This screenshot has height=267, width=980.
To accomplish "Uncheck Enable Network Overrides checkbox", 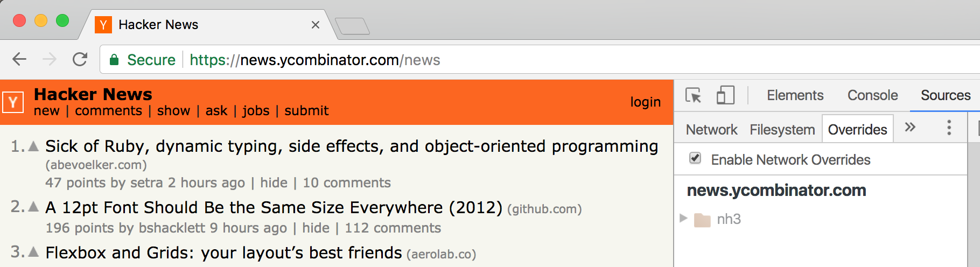I will point(695,158).
